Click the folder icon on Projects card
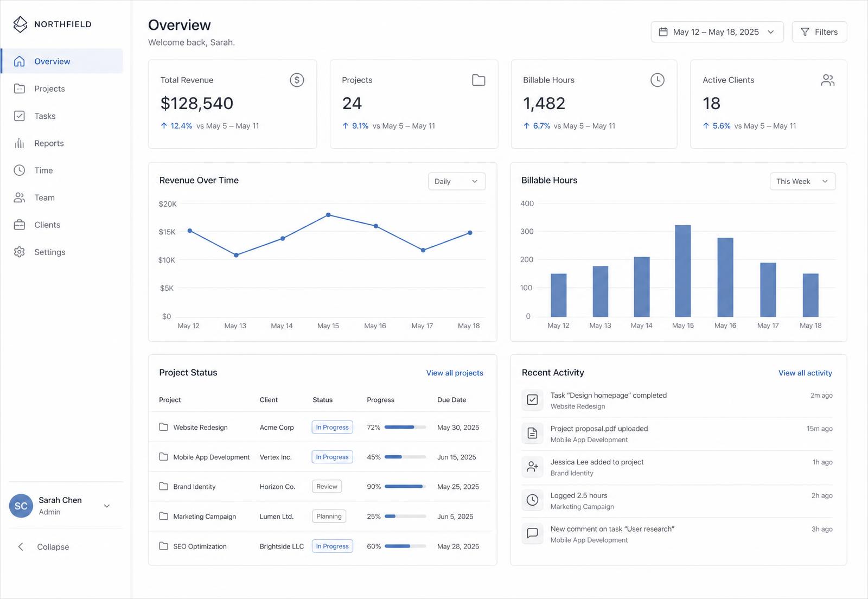This screenshot has width=868, height=599. coord(478,80)
